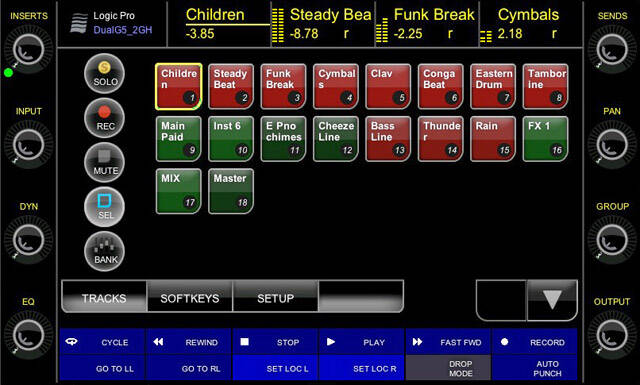Activate the REC mode round button
The image size is (640, 385).
(x=104, y=118)
